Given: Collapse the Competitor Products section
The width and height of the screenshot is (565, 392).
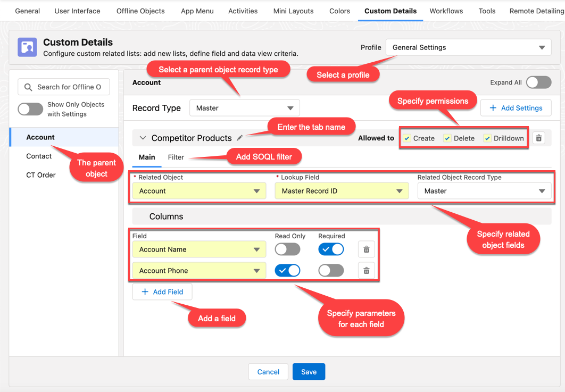Looking at the screenshot, I should [143, 137].
